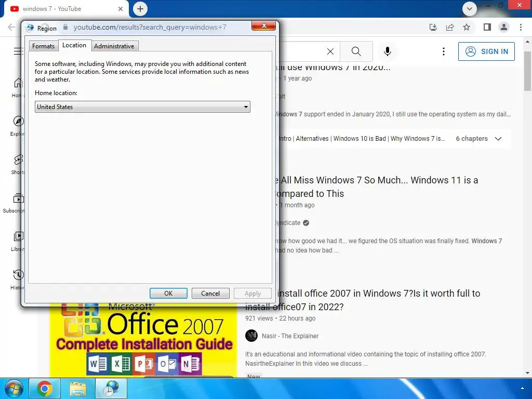Click the '1 month ago' video date
The width and height of the screenshot is (532, 399).
298,205
